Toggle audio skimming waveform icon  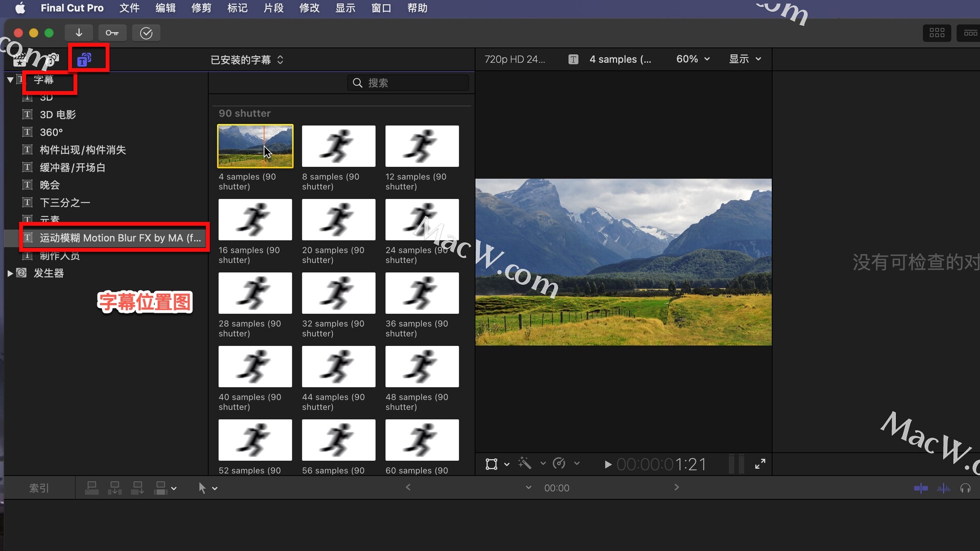[x=943, y=488]
